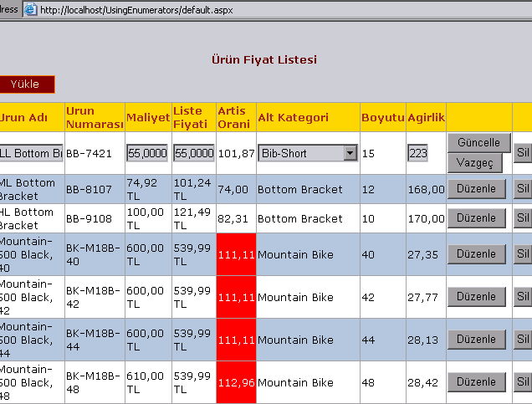
Task: Click the product name field containing LL Bottom
Action: pyautogui.click(x=31, y=153)
